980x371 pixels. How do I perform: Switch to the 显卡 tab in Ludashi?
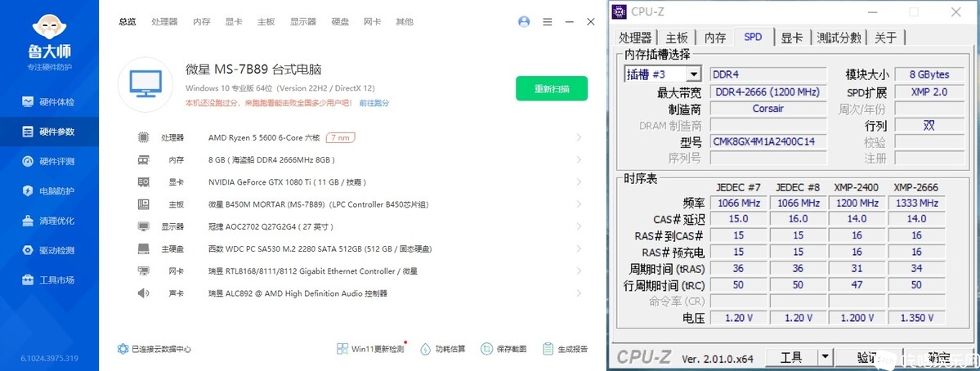(234, 22)
